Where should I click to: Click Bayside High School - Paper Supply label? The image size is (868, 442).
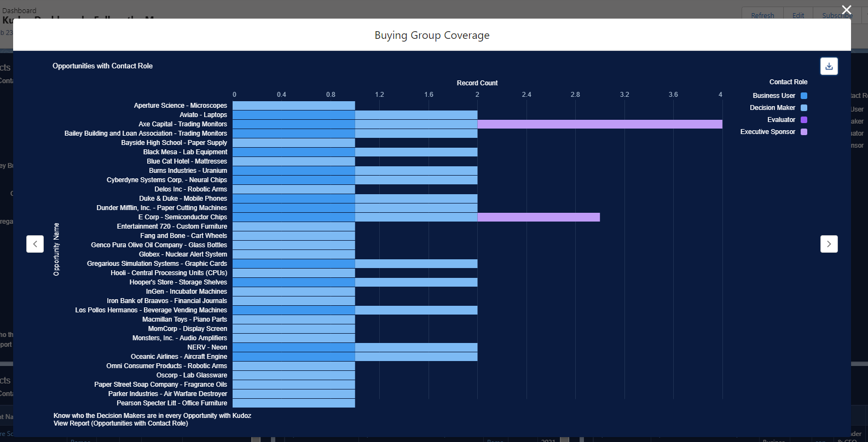[174, 143]
